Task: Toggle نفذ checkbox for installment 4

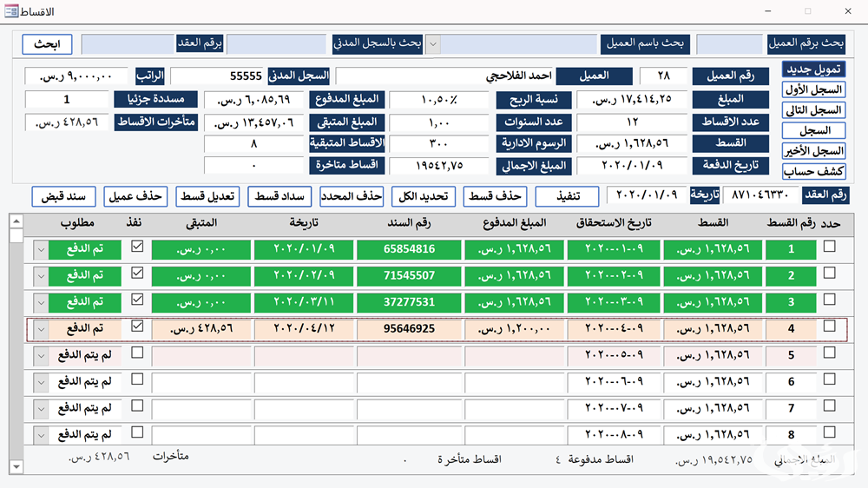Action: (x=137, y=326)
